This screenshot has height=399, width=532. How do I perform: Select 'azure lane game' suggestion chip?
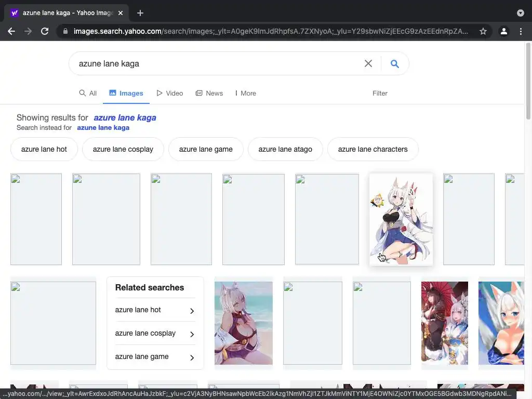coord(206,149)
